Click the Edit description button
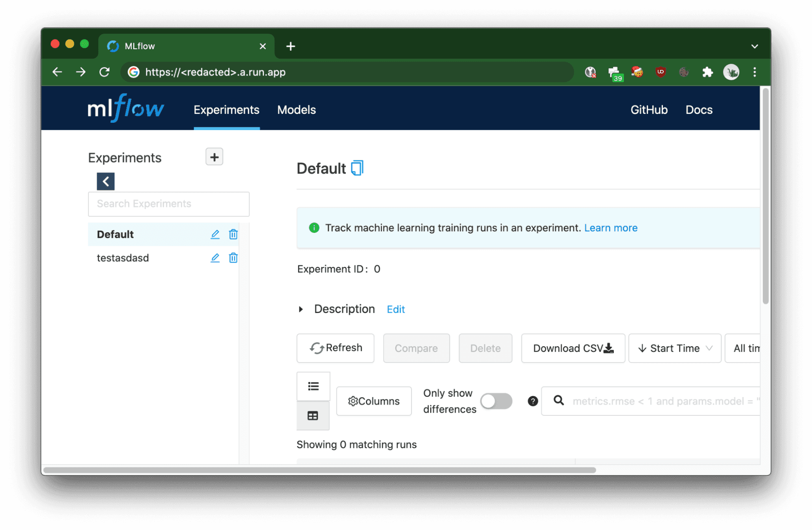This screenshot has width=812, height=530. (395, 308)
